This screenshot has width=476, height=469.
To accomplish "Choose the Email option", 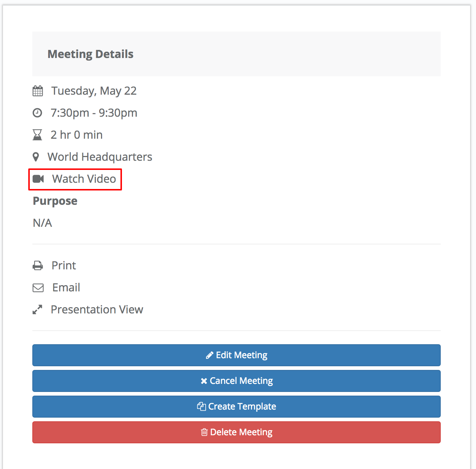I will click(66, 287).
